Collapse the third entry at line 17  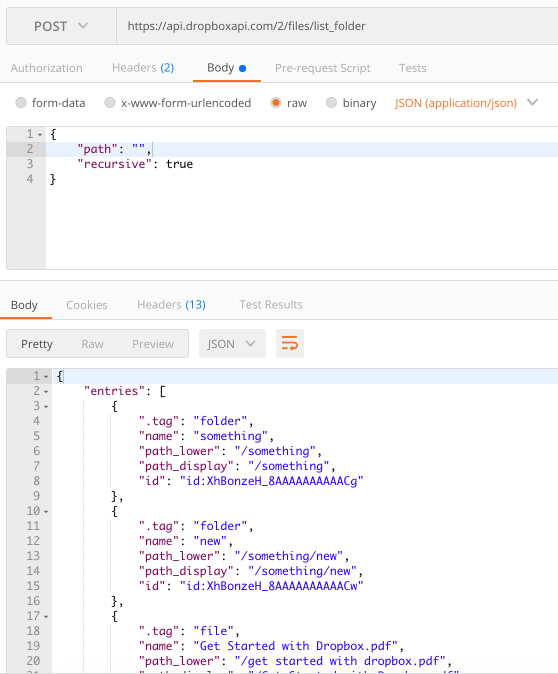(46, 617)
